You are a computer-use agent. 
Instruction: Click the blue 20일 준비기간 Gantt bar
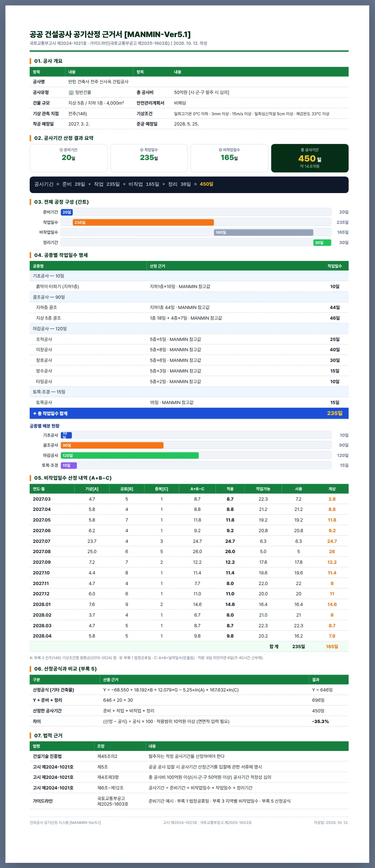tap(67, 212)
